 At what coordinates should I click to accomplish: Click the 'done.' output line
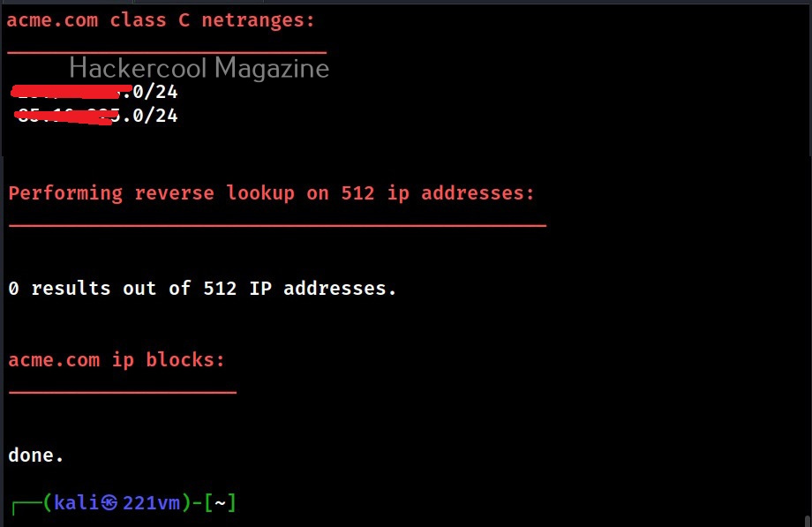[x=35, y=455]
